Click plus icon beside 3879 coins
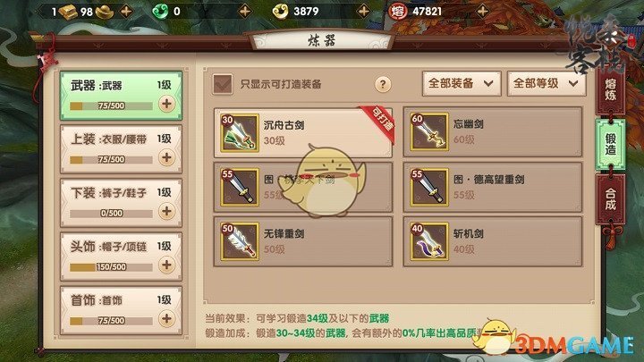 point(363,11)
